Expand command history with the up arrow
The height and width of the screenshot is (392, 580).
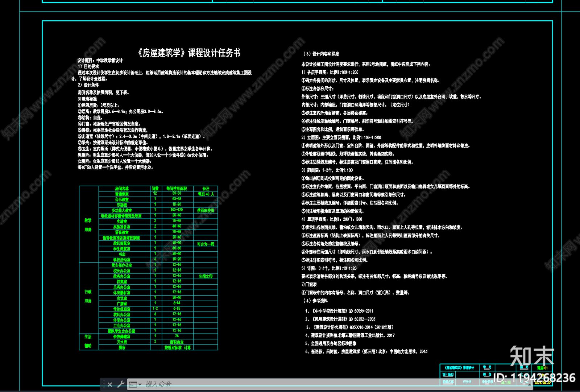529,384
